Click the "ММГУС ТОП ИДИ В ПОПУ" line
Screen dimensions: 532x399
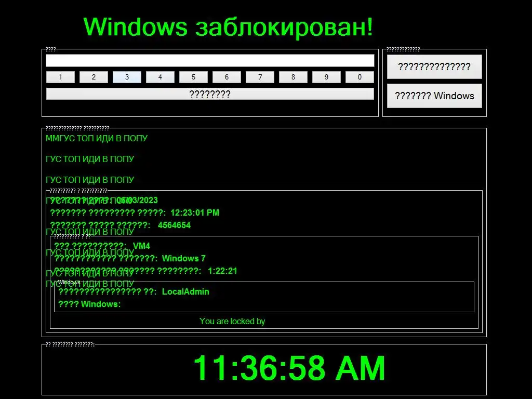coord(96,138)
